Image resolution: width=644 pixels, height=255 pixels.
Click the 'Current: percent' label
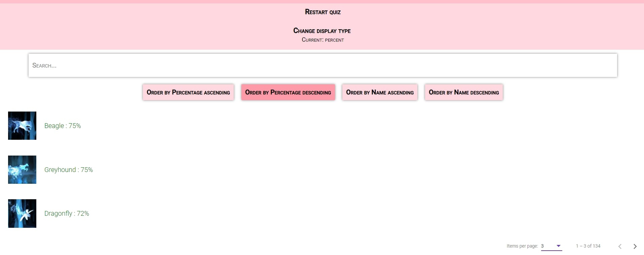(x=323, y=40)
